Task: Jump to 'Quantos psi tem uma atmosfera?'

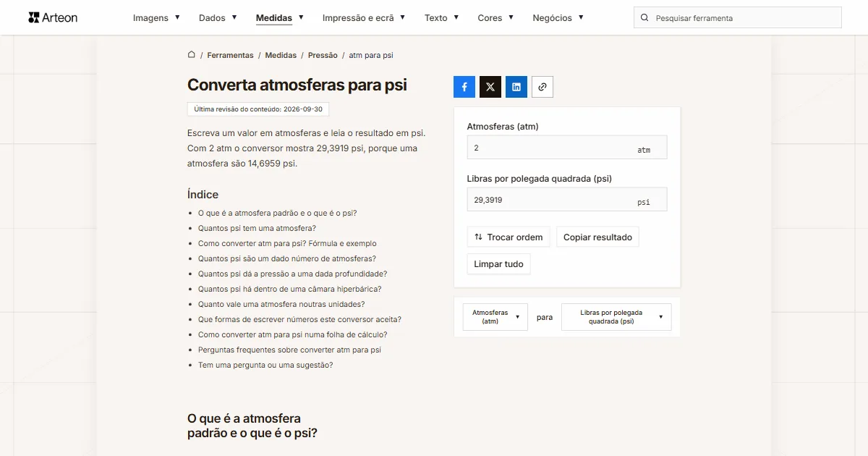Action: click(x=257, y=229)
